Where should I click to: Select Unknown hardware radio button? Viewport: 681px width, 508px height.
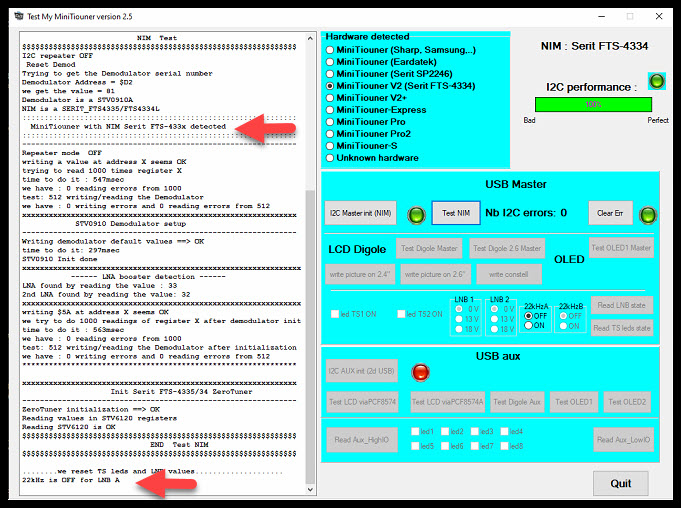330,158
